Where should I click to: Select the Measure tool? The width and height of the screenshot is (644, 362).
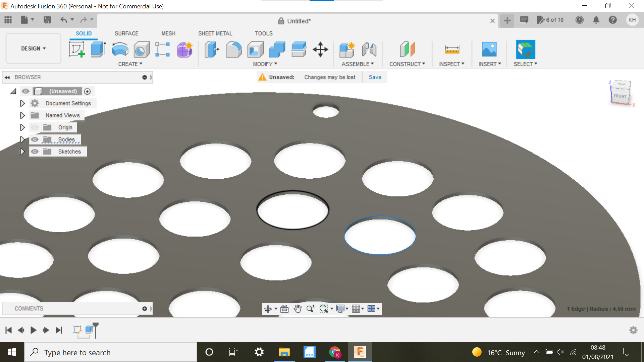coord(452,50)
